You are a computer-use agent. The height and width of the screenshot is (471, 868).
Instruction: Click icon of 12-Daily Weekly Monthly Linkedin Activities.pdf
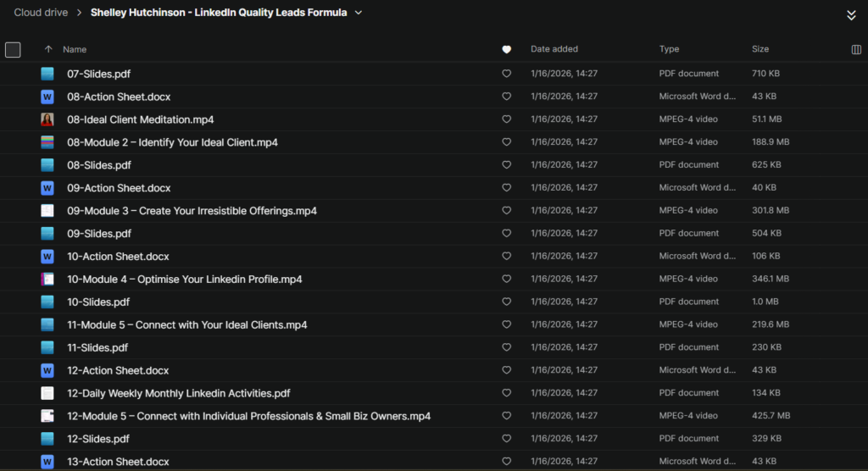point(47,394)
